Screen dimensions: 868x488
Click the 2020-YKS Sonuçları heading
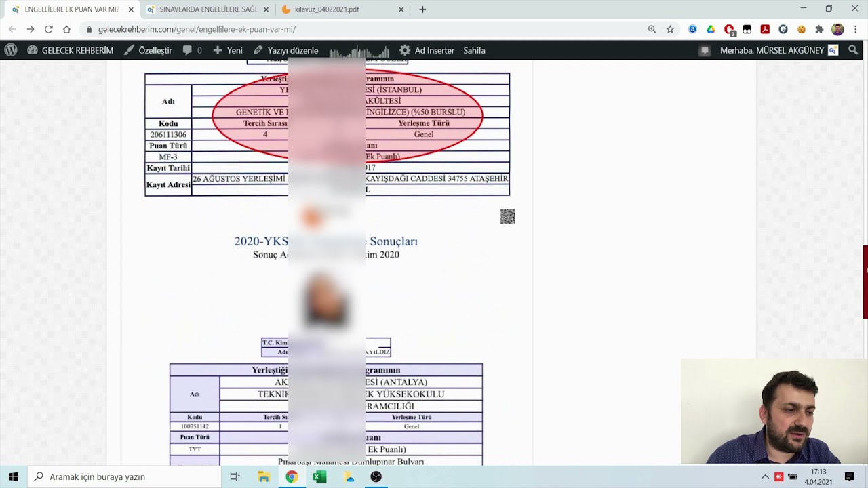[325, 241]
